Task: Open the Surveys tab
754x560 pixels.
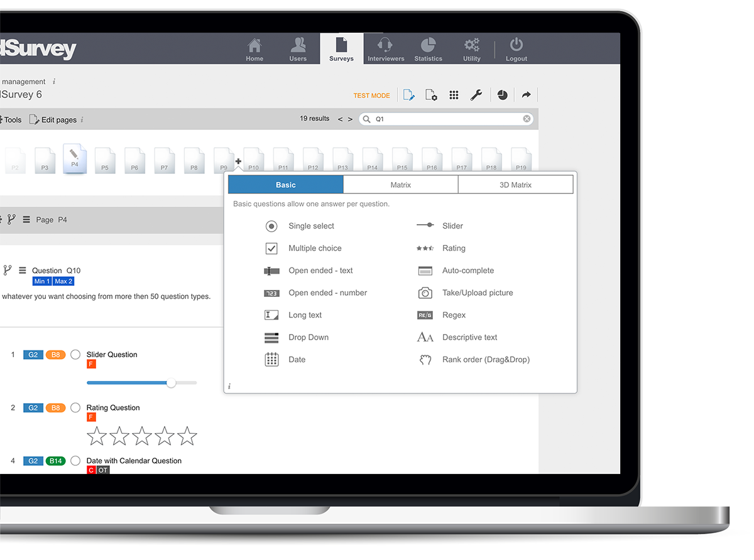Action: coord(341,49)
